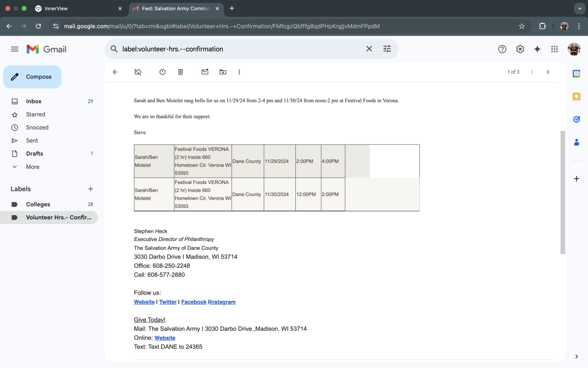Open Google Calendar side panel
The width and height of the screenshot is (588, 368).
click(x=577, y=74)
